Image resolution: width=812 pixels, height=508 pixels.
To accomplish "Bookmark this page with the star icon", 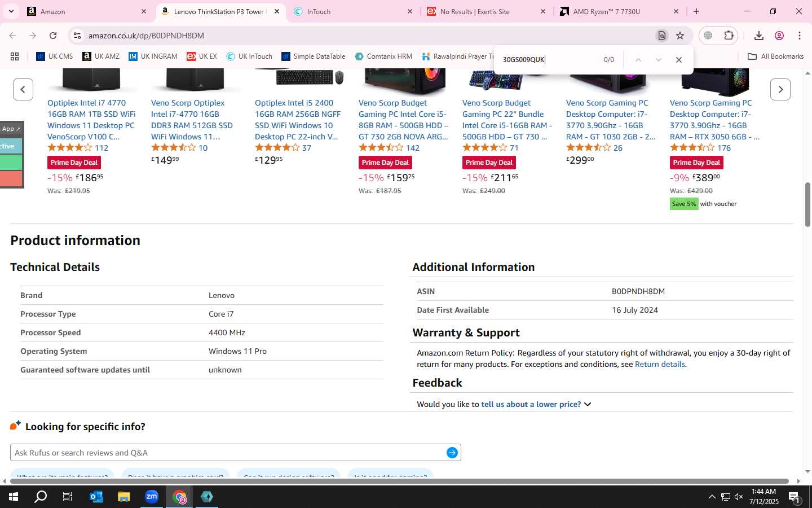I will [x=680, y=36].
